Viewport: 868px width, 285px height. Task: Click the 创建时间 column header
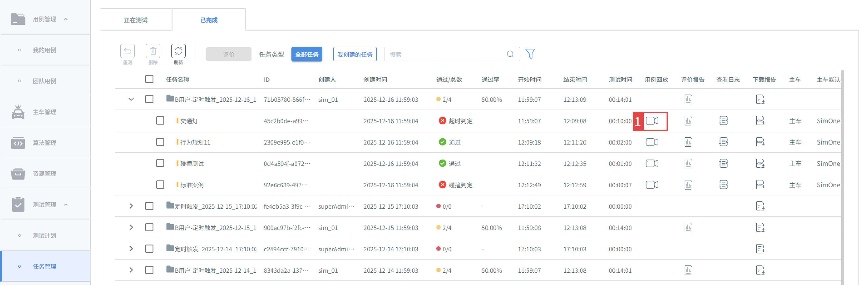[x=375, y=80]
